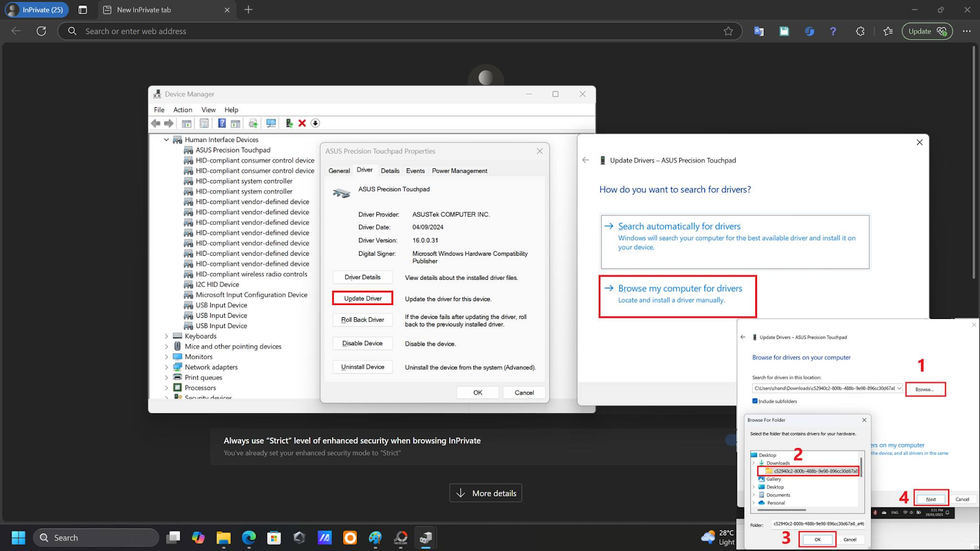Expand Mice and other pointing devices
The image size is (980, 551).
166,347
